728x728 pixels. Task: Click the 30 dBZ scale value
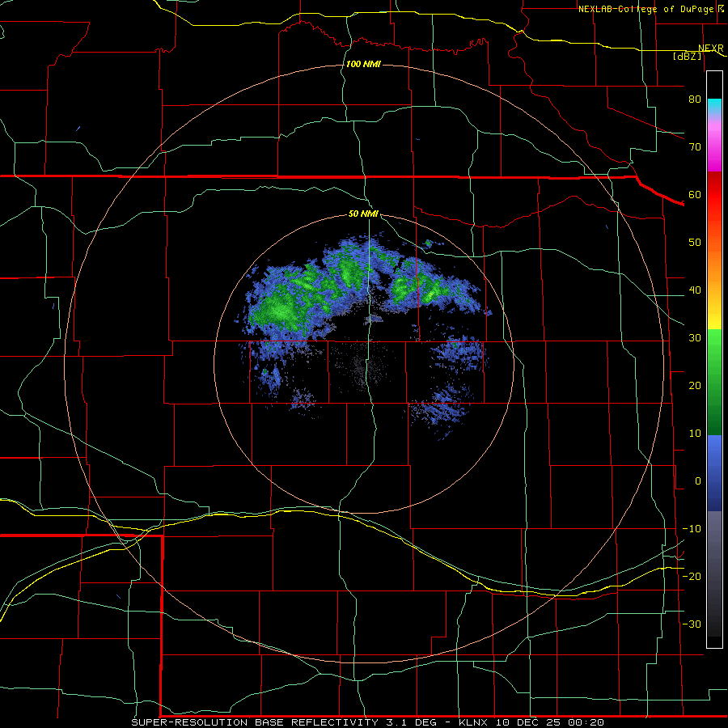click(695, 337)
